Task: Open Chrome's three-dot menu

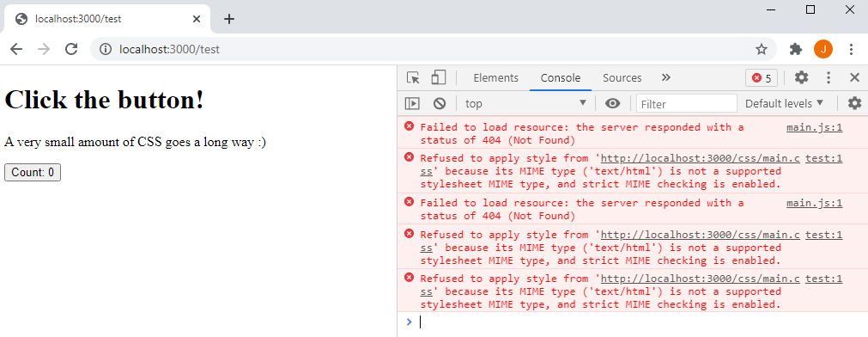Action: point(852,49)
